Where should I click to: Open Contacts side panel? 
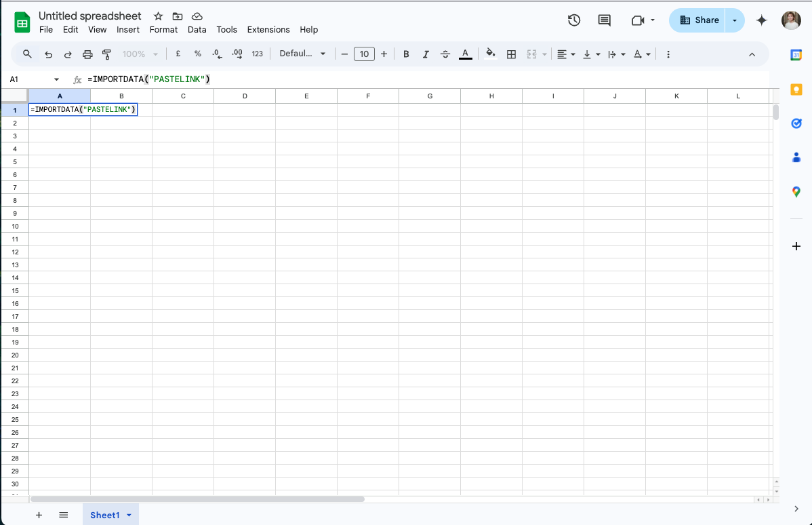pos(796,157)
